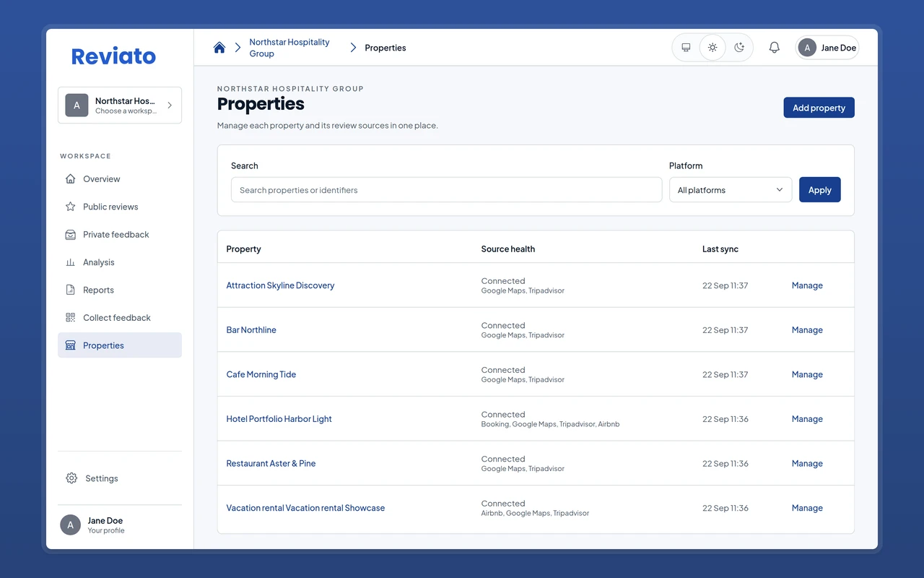Click the Apply filter button
The width and height of the screenshot is (924, 578).
point(819,190)
